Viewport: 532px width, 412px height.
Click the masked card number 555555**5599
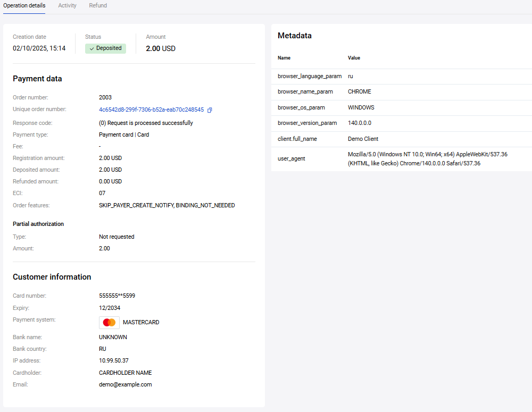coord(120,296)
